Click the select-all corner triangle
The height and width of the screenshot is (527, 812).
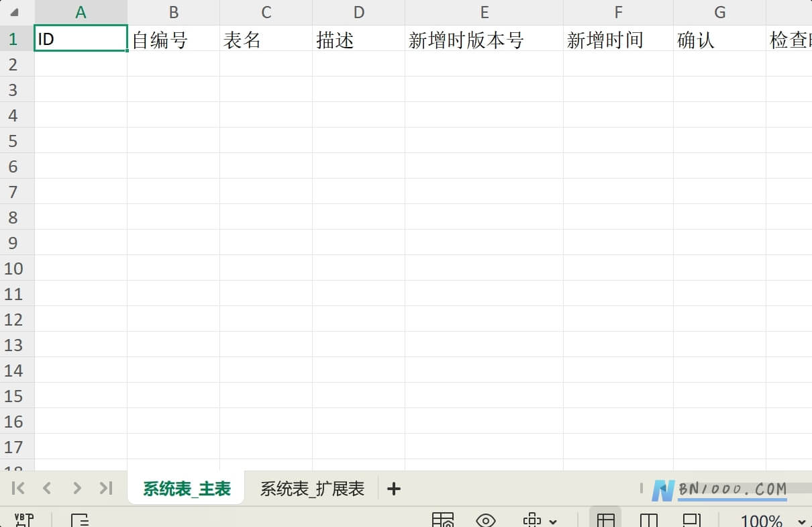(x=14, y=12)
